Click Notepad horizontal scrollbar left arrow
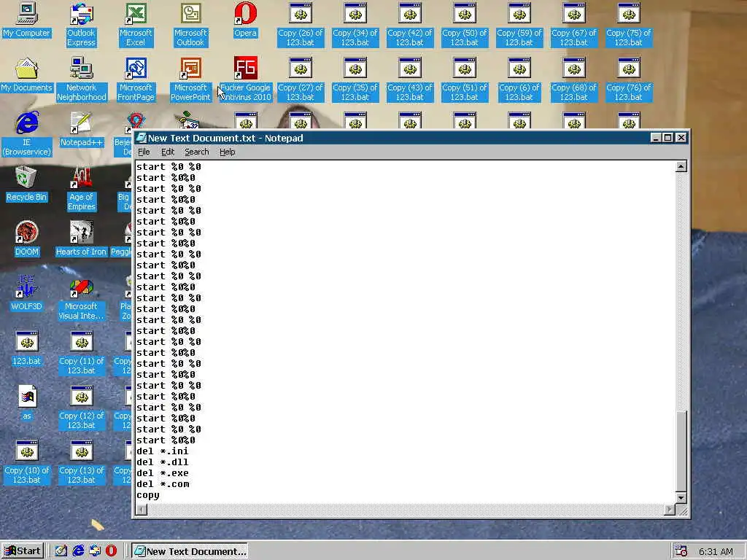Screen dimensions: 747x560 click(x=142, y=510)
